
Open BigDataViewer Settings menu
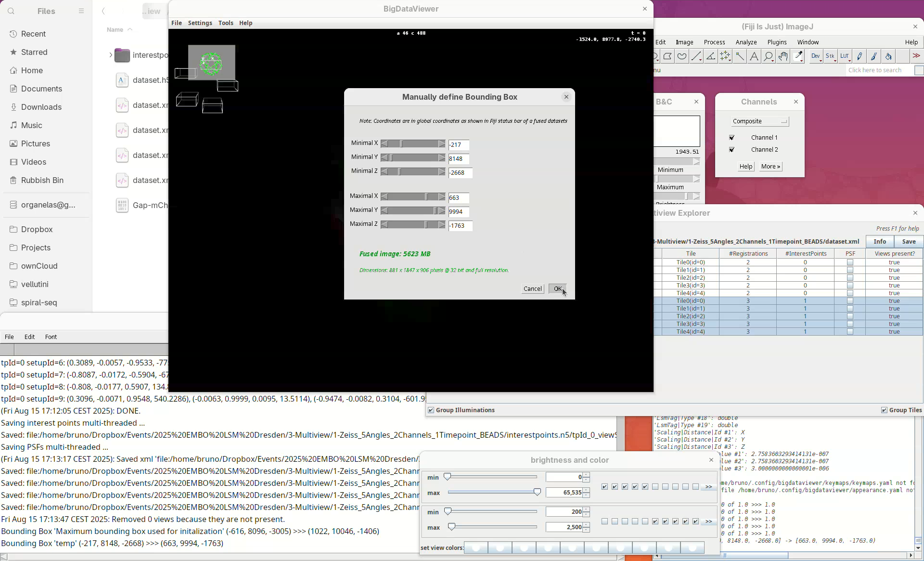(200, 23)
